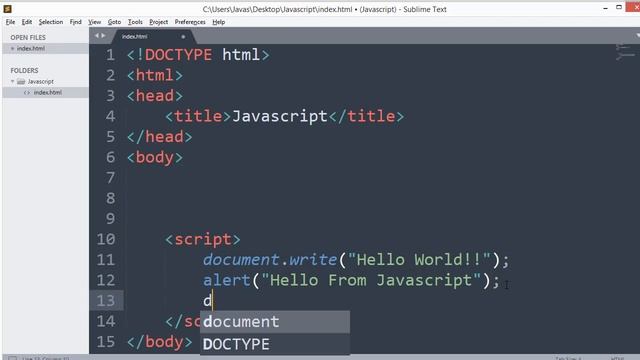Click 'DOCTYPE' text on line 1
The width and height of the screenshot is (640, 360).
click(178, 55)
